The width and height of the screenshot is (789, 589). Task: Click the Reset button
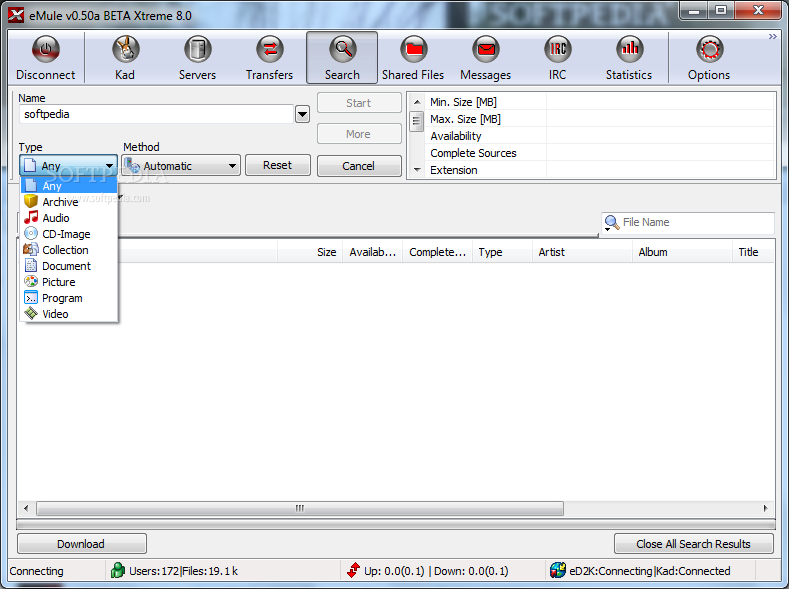[278, 165]
